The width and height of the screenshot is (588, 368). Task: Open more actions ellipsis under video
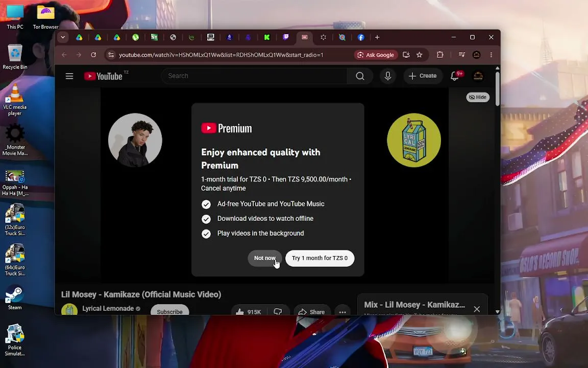coord(342,311)
